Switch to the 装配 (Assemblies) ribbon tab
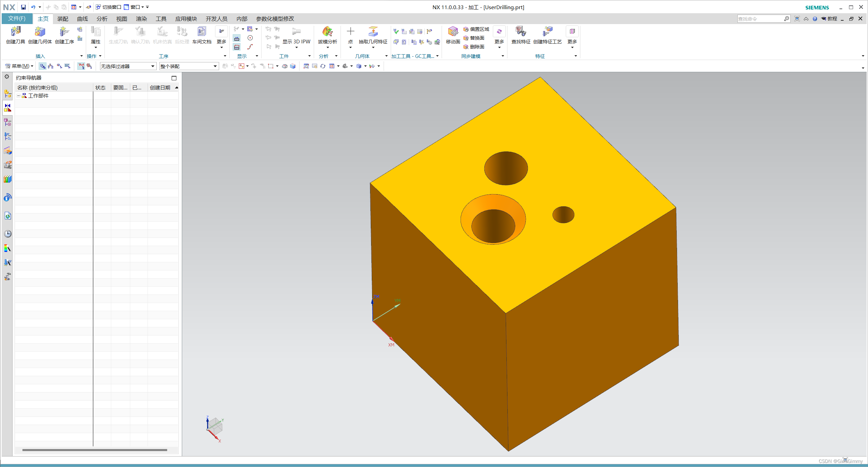 62,19
